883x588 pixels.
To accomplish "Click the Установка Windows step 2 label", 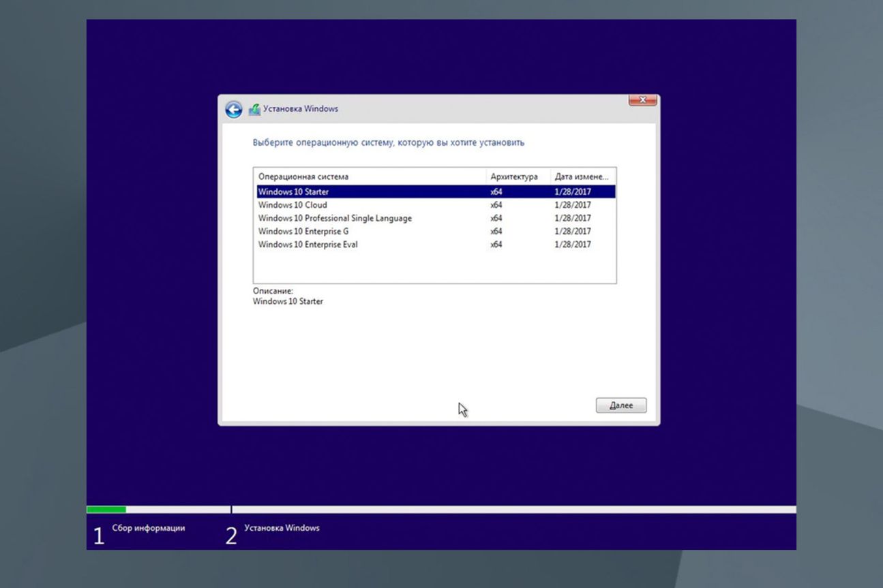I will click(x=282, y=528).
